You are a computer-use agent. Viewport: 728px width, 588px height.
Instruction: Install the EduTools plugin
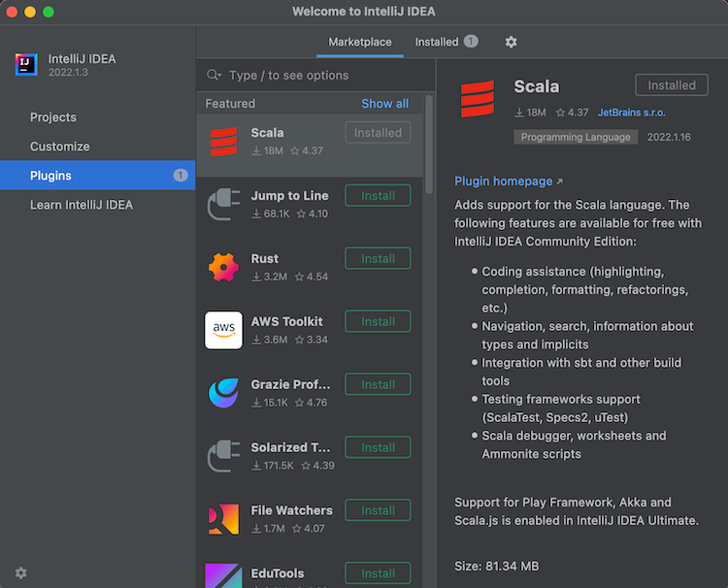click(x=378, y=573)
